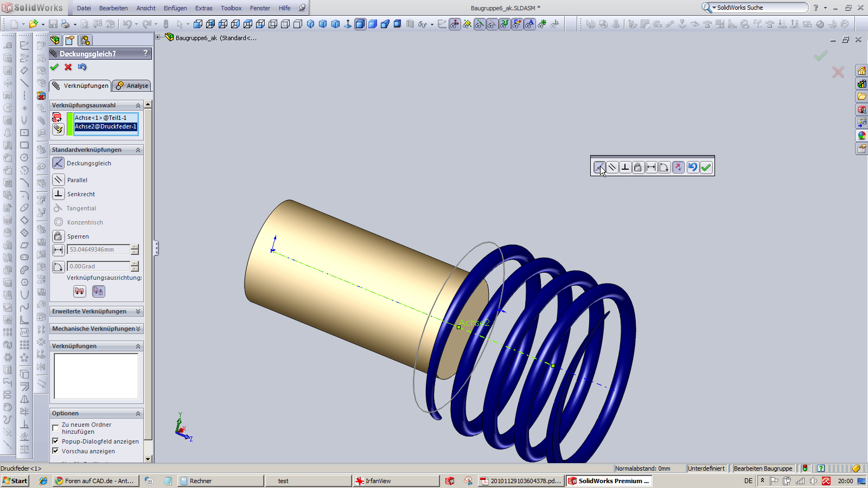Cancel the mate with the red X
Viewport: 868px width, 488px height.
click(x=68, y=67)
